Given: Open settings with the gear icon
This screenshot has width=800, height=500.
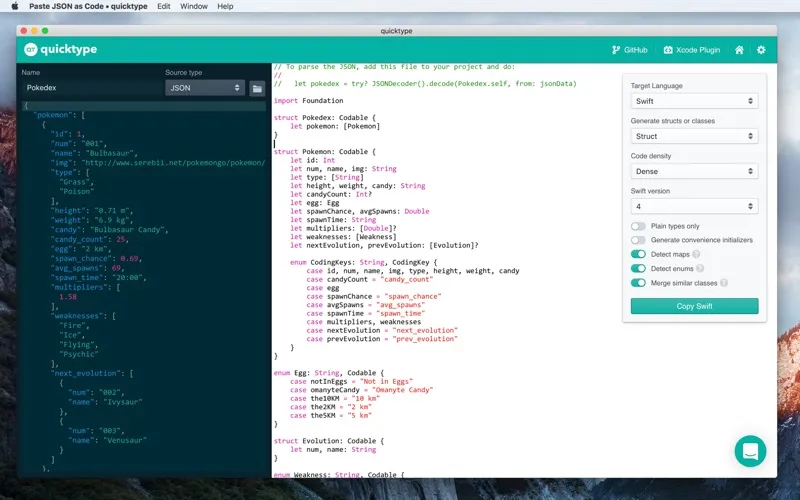Looking at the screenshot, I should click(x=761, y=49).
